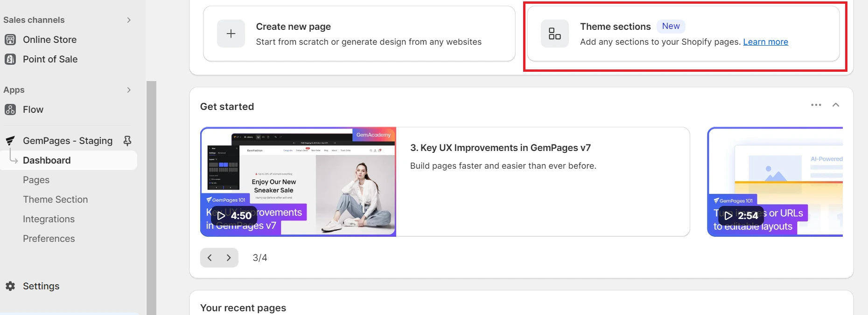Go to next Get started slide

click(229, 258)
